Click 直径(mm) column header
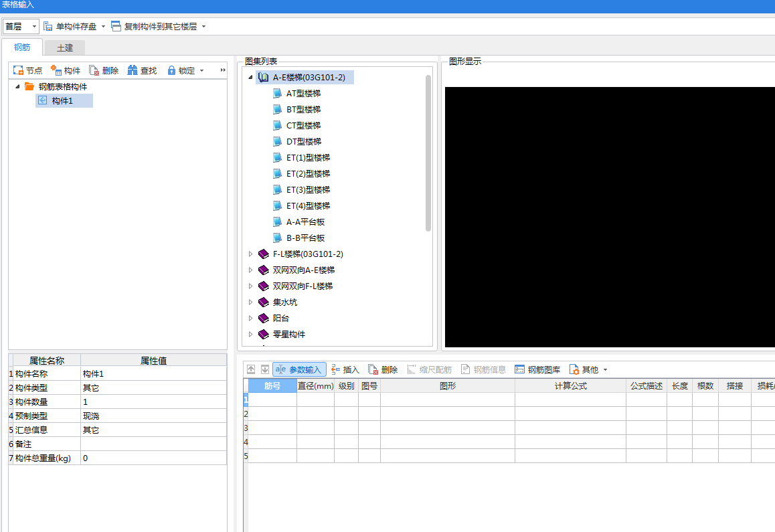 pos(315,385)
